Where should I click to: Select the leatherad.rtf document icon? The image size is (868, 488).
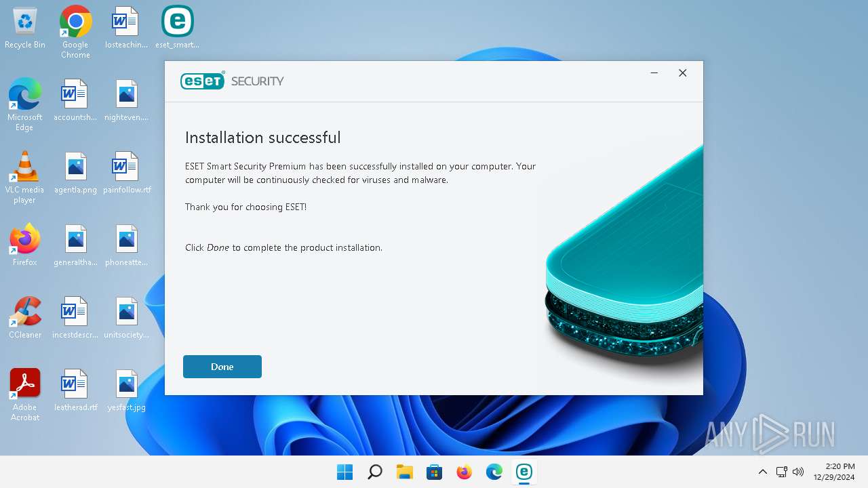pyautogui.click(x=75, y=391)
